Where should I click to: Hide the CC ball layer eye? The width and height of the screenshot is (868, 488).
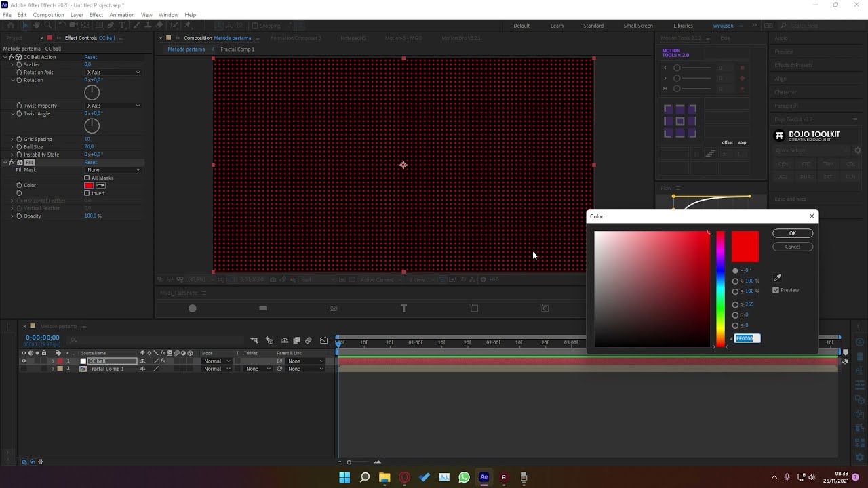pyautogui.click(x=24, y=361)
